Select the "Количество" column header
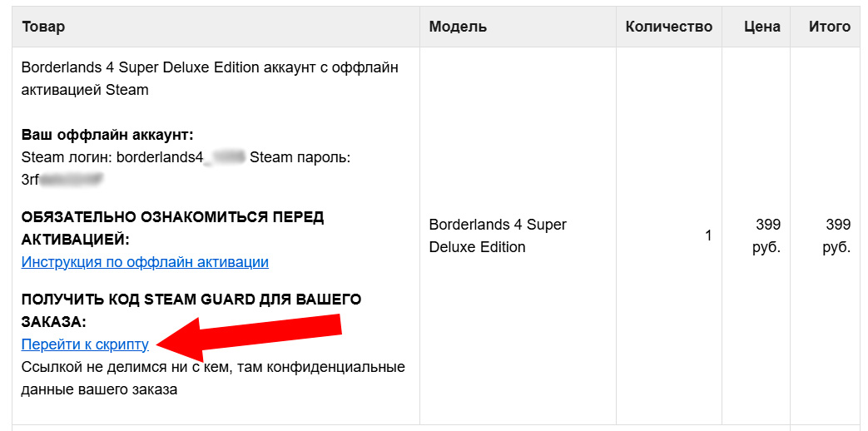The image size is (868, 431). click(668, 27)
